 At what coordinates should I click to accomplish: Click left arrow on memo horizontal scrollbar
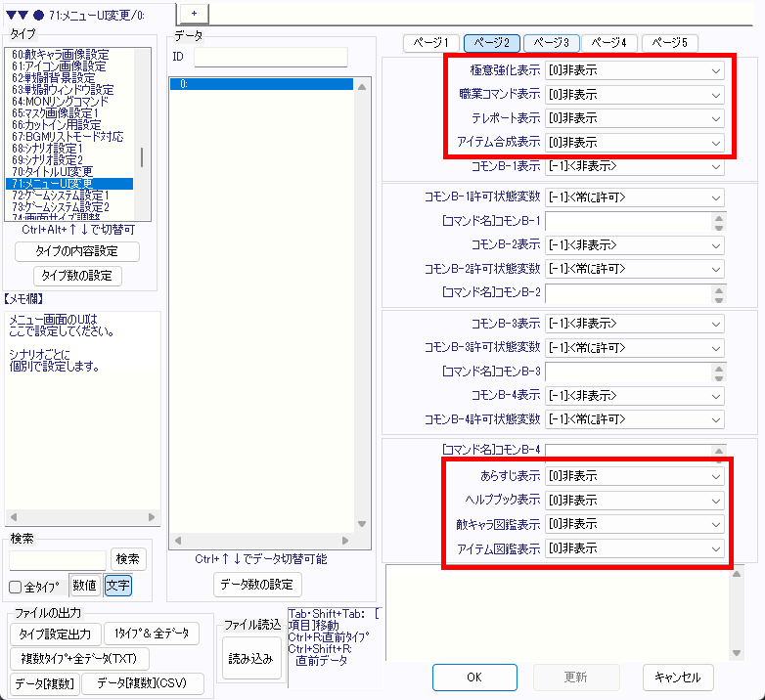pyautogui.click(x=12, y=518)
